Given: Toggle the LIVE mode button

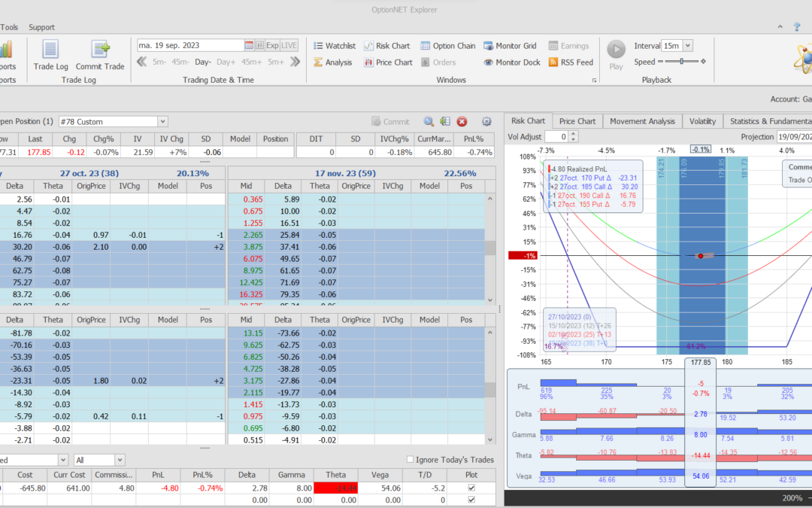Looking at the screenshot, I should [289, 45].
